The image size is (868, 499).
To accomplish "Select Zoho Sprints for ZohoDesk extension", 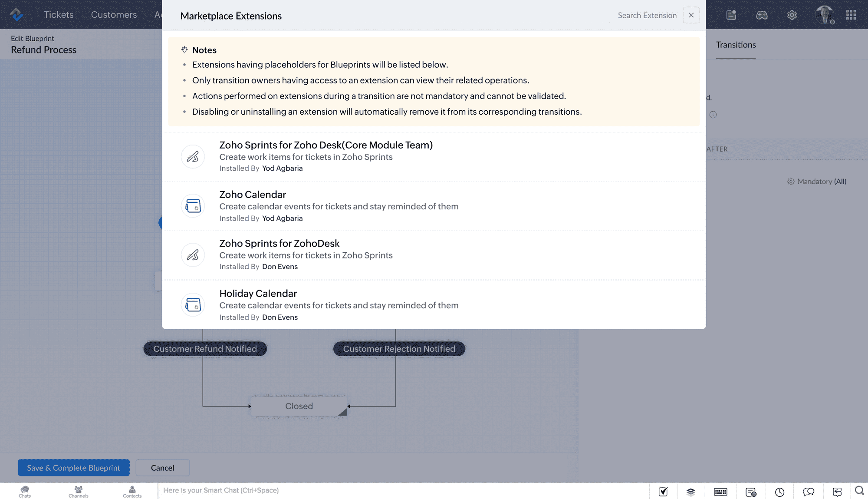I will tap(434, 255).
